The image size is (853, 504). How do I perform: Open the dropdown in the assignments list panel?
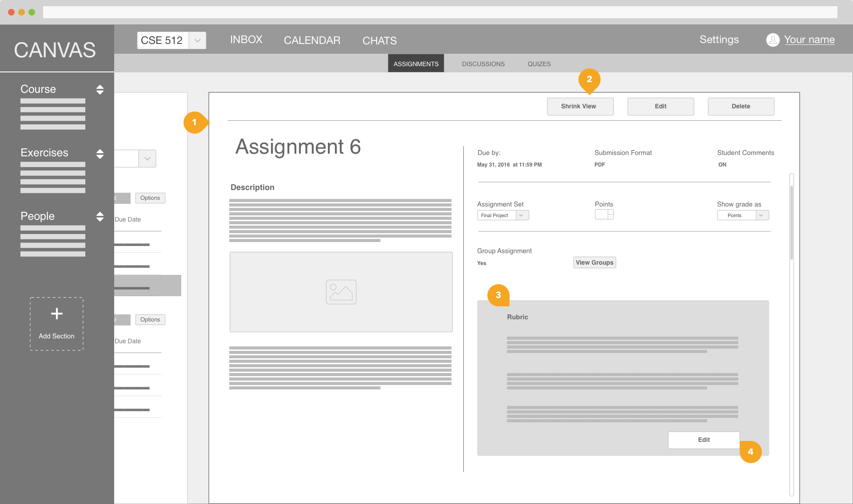point(147,159)
